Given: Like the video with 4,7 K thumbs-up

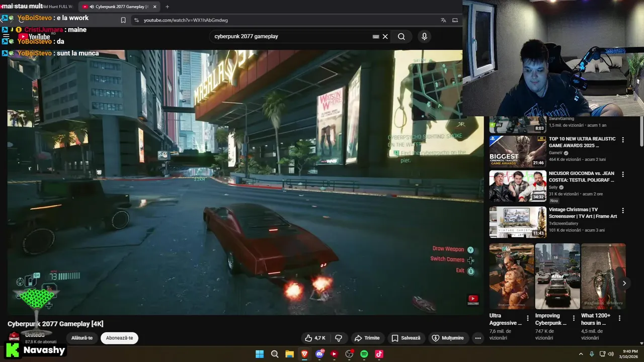Looking at the screenshot, I should coord(315,338).
